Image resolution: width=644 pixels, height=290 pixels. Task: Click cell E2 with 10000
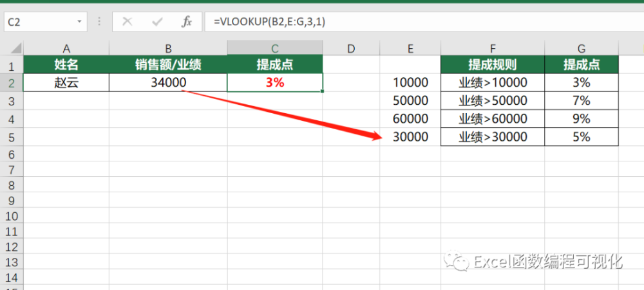pyautogui.click(x=410, y=83)
